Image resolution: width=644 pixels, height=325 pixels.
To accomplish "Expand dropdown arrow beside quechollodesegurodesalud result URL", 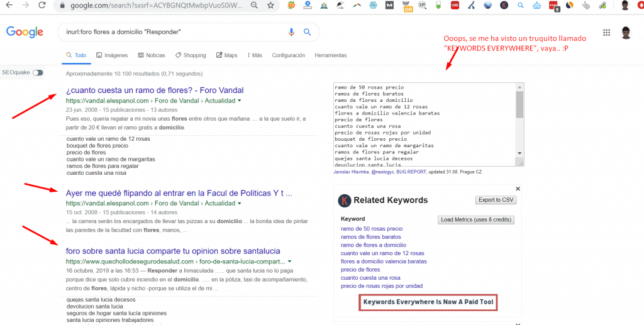I will 289,261.
